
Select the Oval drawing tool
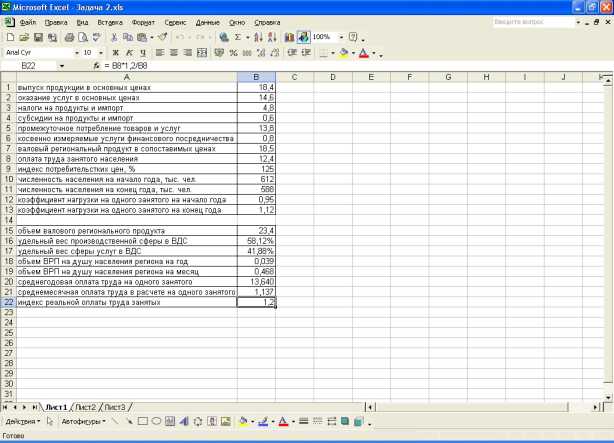156,422
